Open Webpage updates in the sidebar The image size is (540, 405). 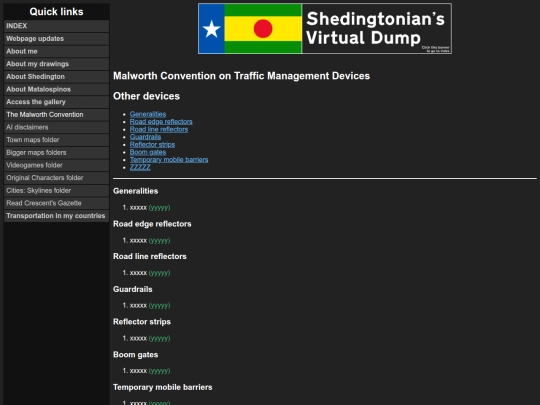point(56,39)
